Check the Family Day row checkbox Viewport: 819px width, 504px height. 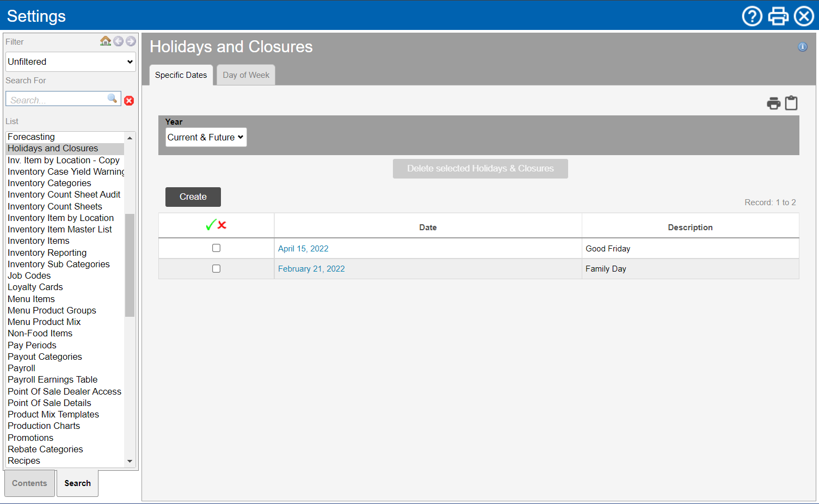(216, 269)
